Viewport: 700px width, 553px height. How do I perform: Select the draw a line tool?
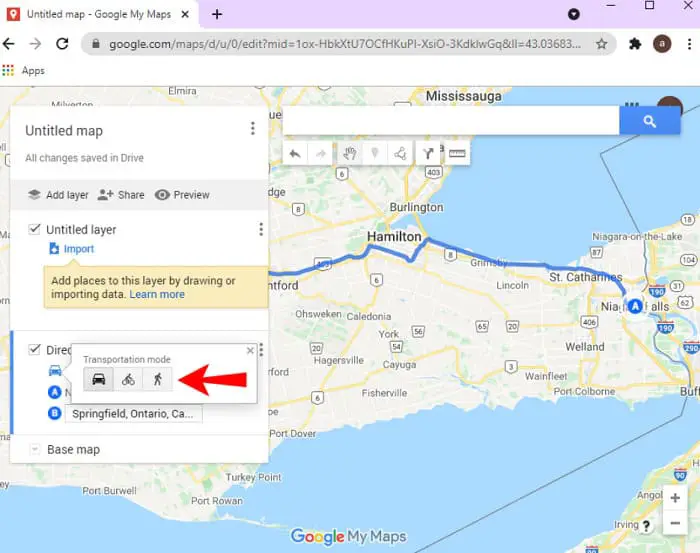(x=400, y=154)
